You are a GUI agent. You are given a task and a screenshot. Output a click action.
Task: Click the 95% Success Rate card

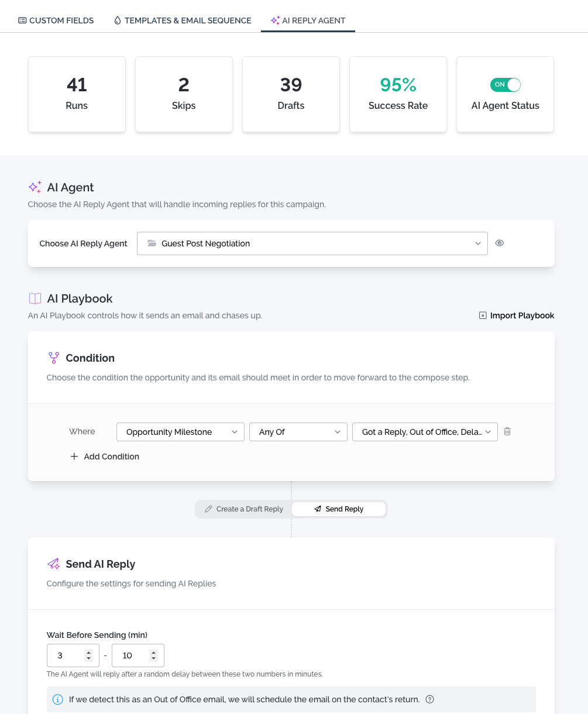pos(398,94)
